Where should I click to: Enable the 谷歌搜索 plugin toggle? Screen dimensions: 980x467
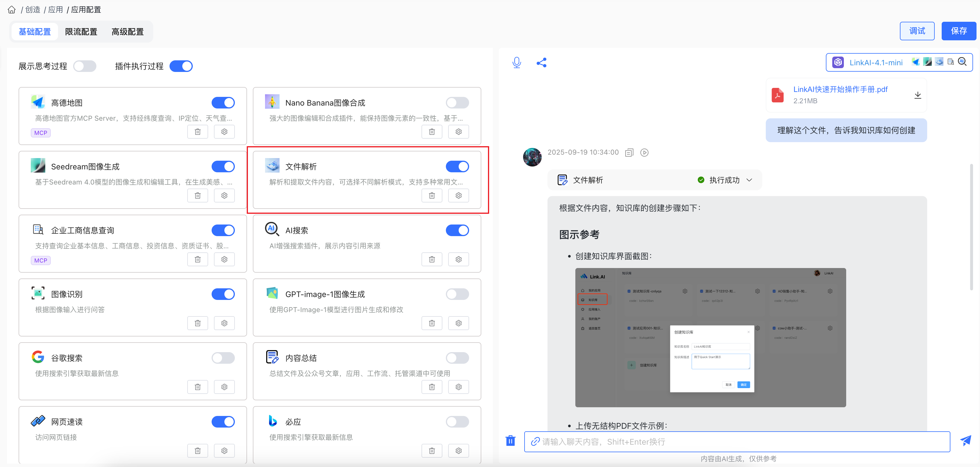(223, 358)
